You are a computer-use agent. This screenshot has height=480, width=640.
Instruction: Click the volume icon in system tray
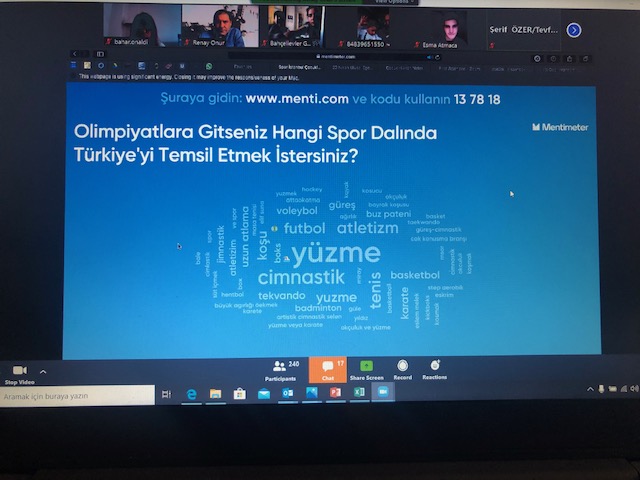tap(635, 388)
